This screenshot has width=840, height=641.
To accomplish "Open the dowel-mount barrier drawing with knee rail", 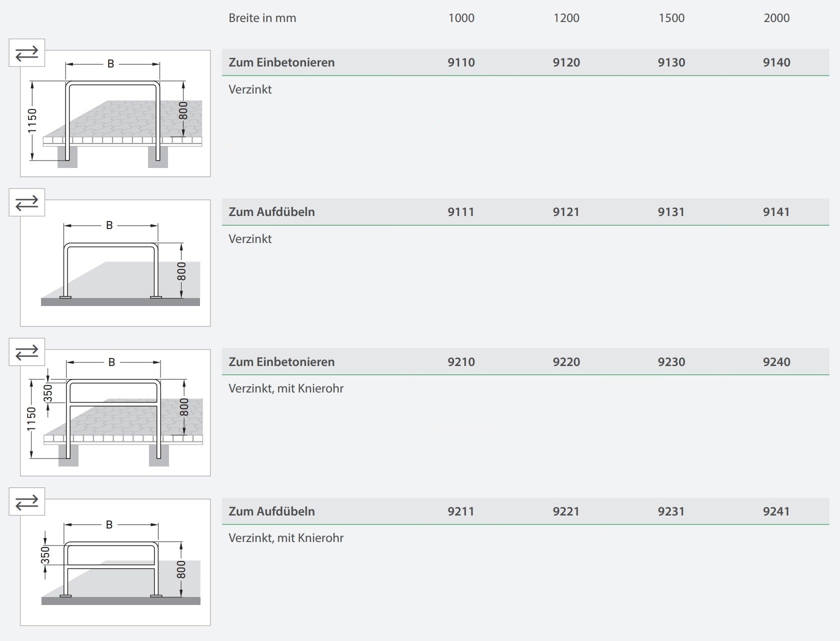I will [x=115, y=562].
